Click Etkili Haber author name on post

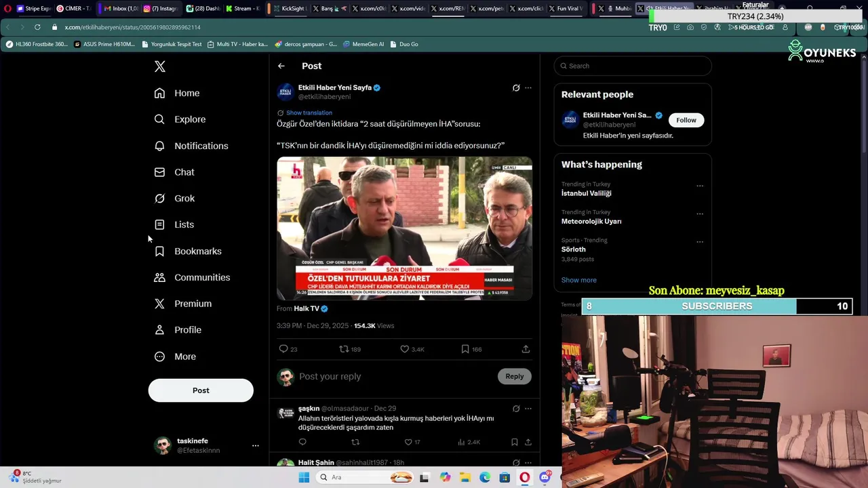335,87
